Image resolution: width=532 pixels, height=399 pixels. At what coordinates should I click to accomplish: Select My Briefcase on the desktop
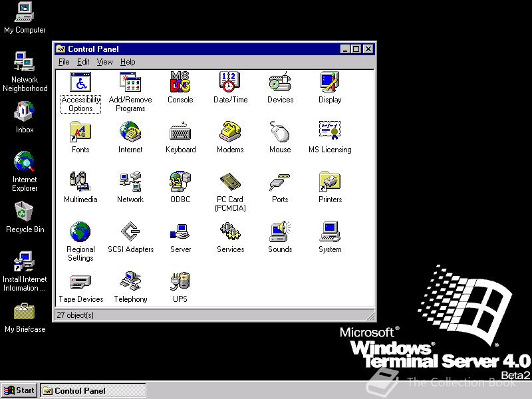click(x=25, y=317)
